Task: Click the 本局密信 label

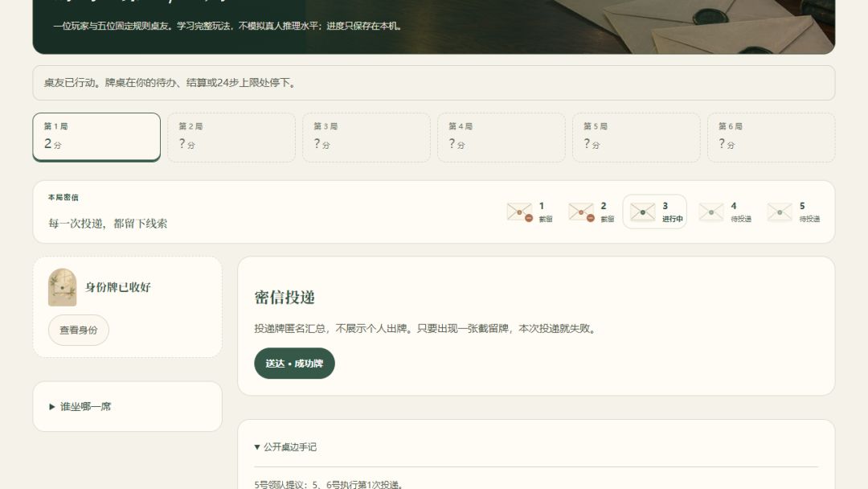Action: (63, 197)
